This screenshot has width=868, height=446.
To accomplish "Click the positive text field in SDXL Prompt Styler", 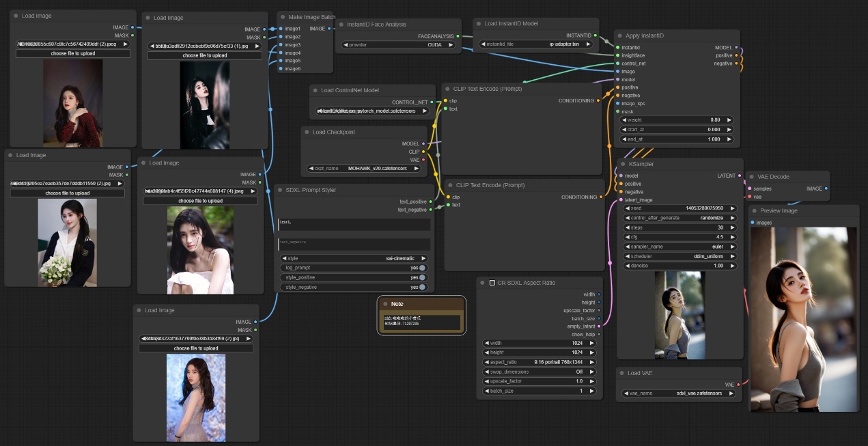I will coord(354,224).
